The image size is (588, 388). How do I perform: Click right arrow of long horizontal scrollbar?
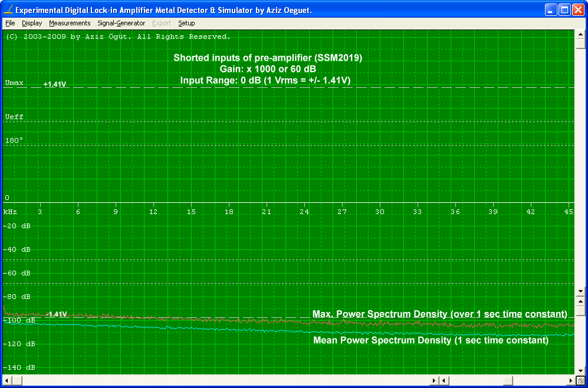434,381
